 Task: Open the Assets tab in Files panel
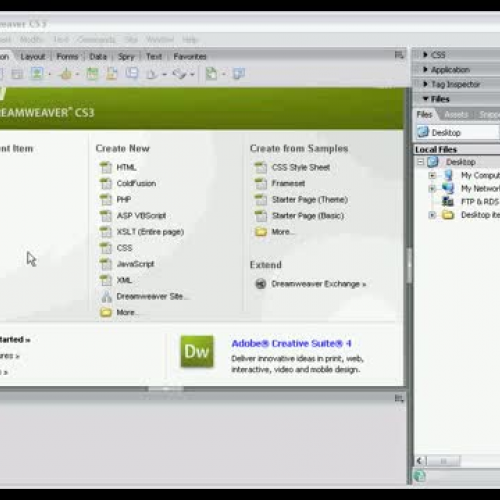click(456, 115)
